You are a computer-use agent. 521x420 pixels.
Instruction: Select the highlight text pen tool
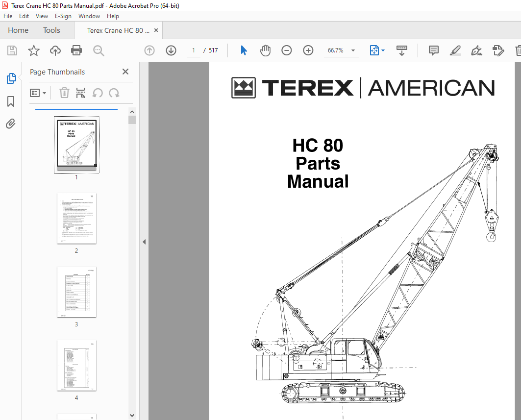coord(455,50)
